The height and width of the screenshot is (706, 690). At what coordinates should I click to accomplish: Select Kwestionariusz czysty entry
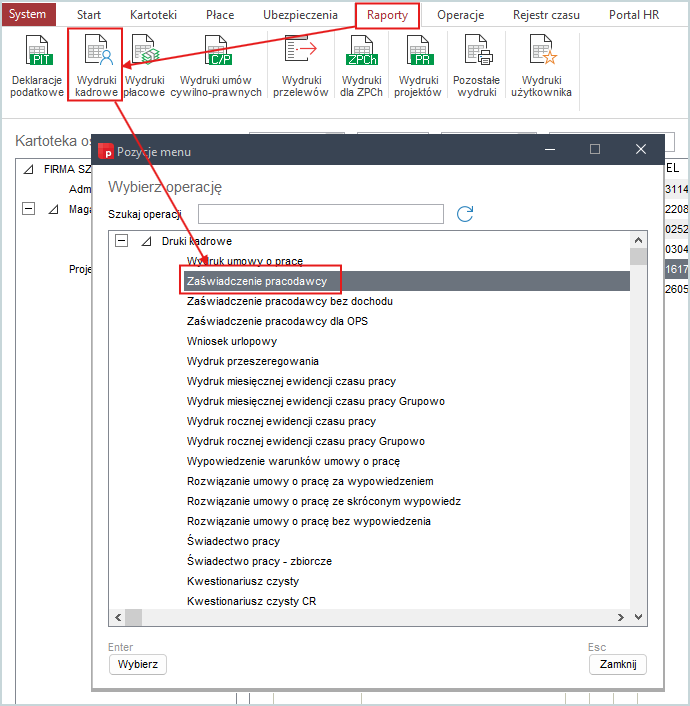pyautogui.click(x=243, y=581)
